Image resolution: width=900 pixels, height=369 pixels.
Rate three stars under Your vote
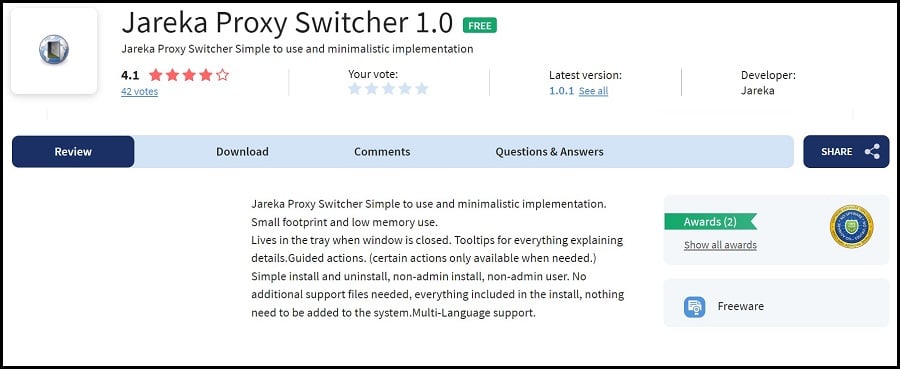[x=389, y=88]
